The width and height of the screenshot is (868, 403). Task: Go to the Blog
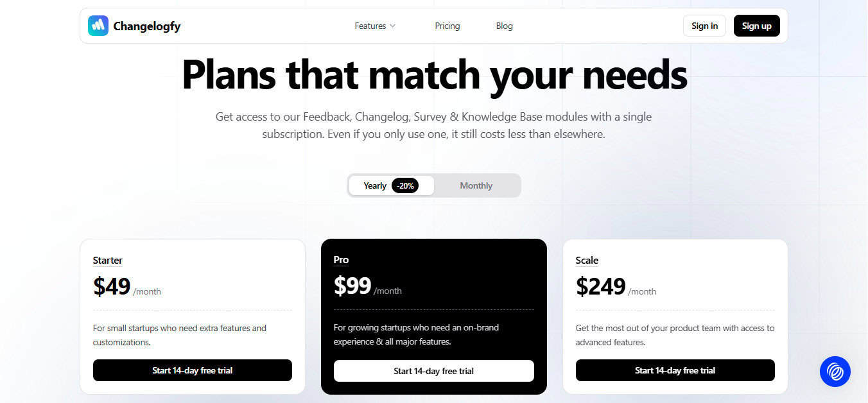point(505,26)
